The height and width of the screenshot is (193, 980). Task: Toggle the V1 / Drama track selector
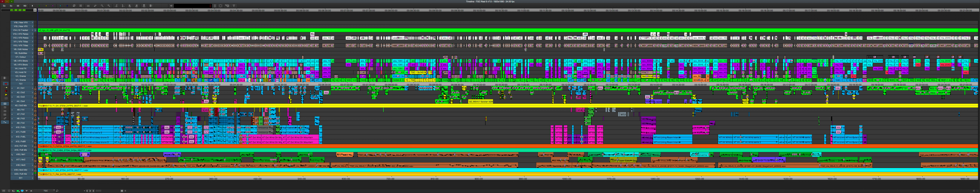pyautogui.click(x=21, y=80)
